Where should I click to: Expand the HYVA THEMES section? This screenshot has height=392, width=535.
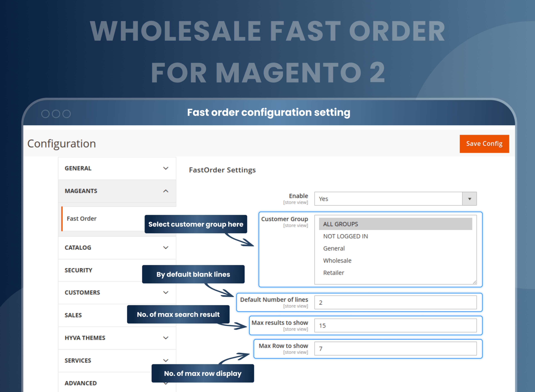(166, 338)
